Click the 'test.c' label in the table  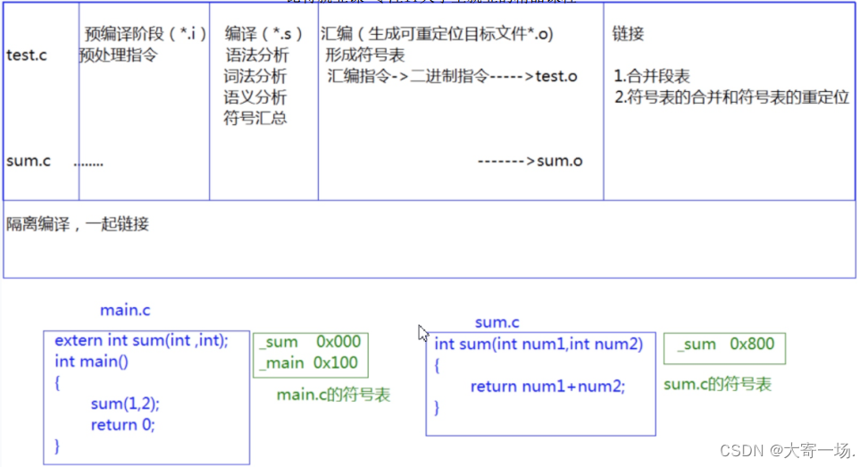pos(27,55)
